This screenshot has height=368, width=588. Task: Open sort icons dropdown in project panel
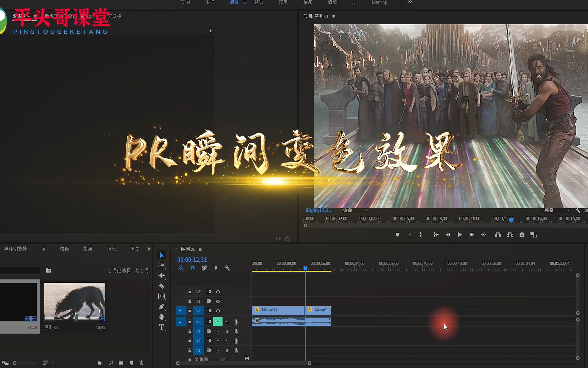coord(49,363)
